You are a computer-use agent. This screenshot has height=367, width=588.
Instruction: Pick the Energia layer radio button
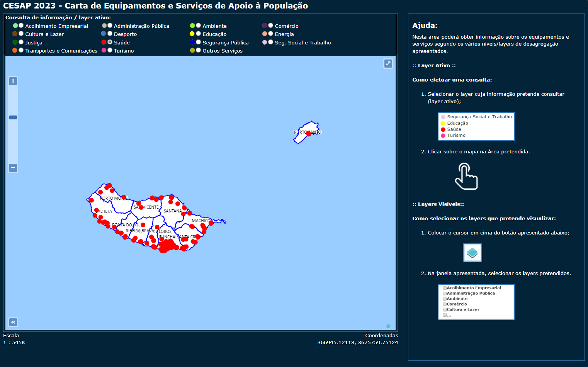point(270,34)
